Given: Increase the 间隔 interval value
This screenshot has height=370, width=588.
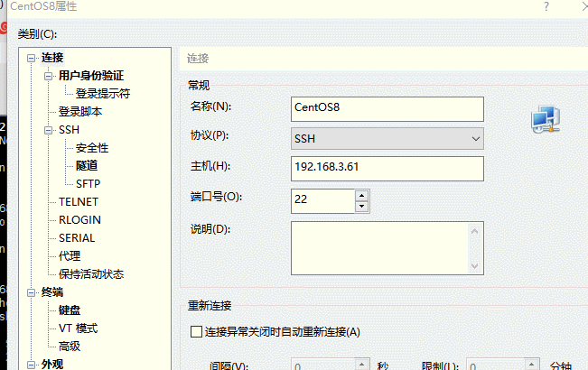Looking at the screenshot, I should tap(362, 364).
